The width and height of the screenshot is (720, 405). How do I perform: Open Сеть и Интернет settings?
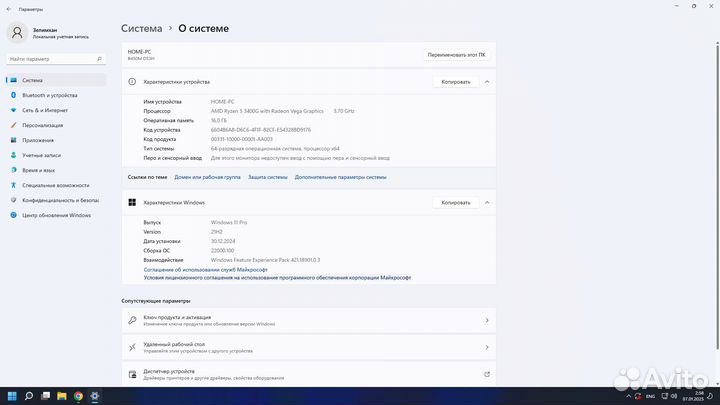pyautogui.click(x=45, y=110)
